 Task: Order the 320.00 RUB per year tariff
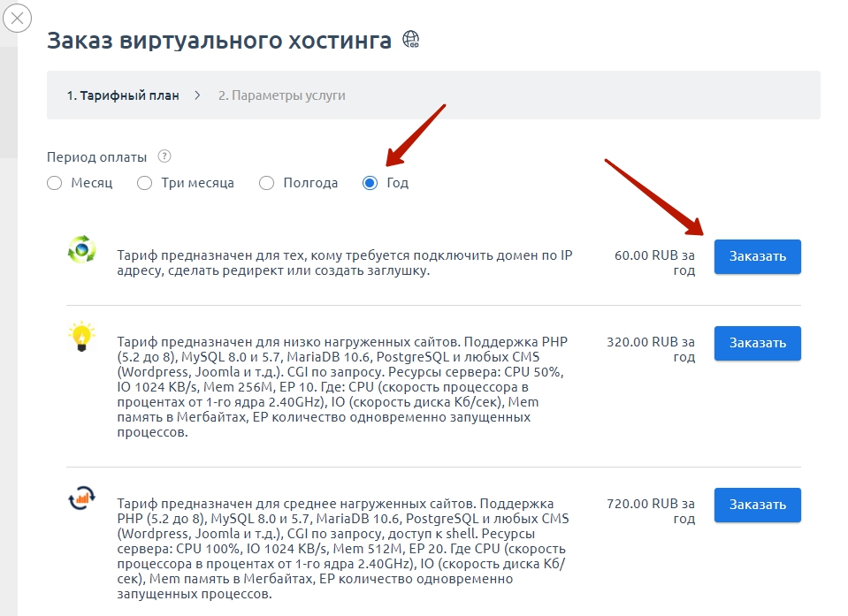pyautogui.click(x=757, y=343)
